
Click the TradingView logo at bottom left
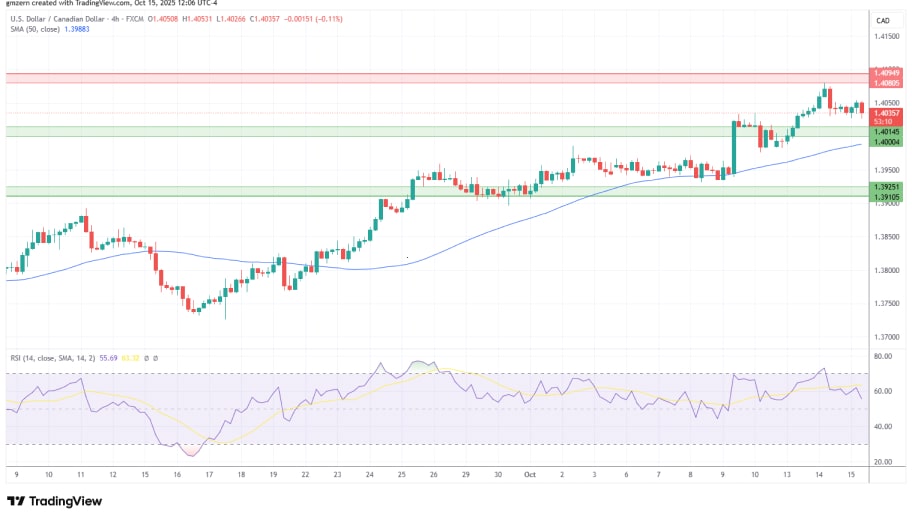[x=54, y=501]
